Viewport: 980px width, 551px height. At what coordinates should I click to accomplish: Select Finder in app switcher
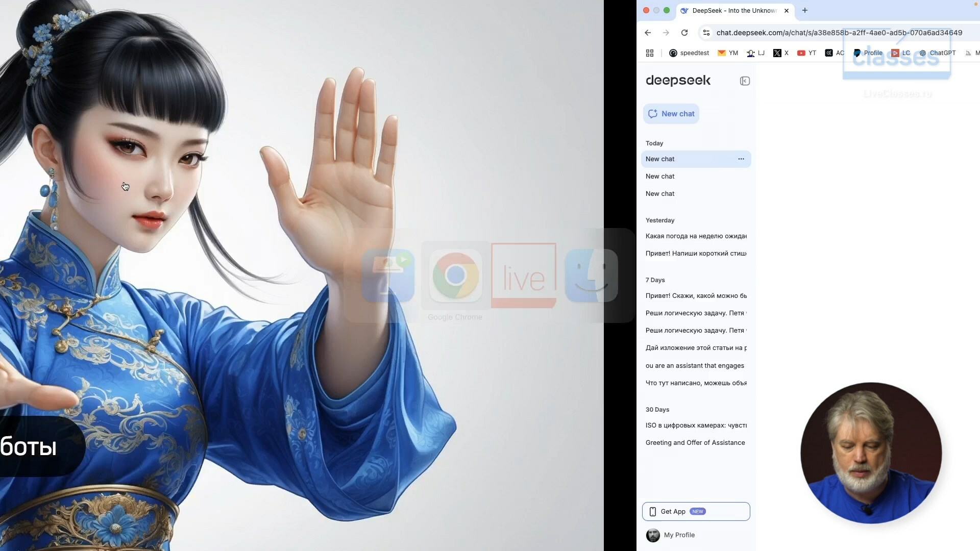point(592,275)
